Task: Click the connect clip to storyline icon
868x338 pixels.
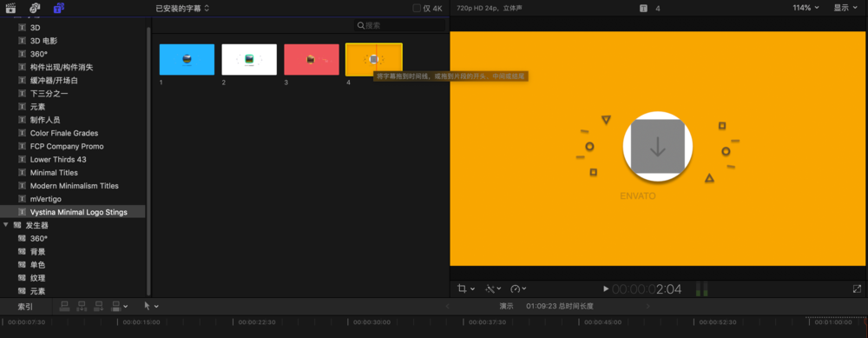Action: tap(64, 306)
